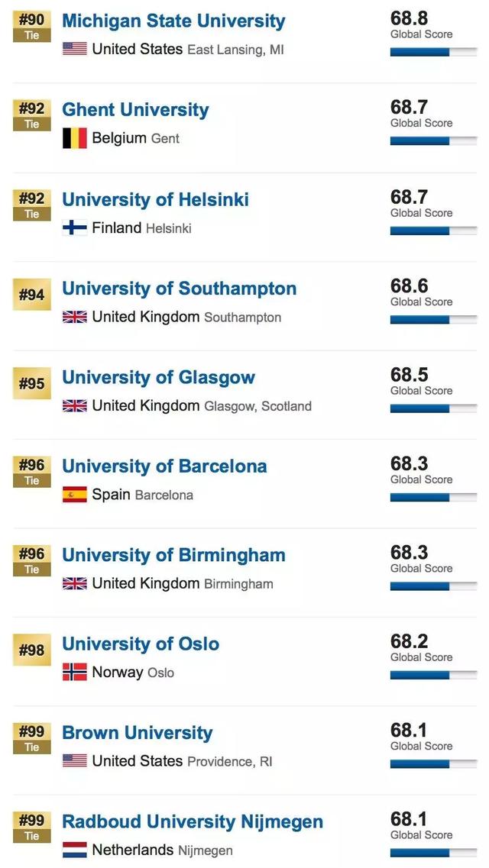Image resolution: width=489 pixels, height=868 pixels.
Task: Click Michigan State's 68.8 score bar
Action: click(x=433, y=52)
